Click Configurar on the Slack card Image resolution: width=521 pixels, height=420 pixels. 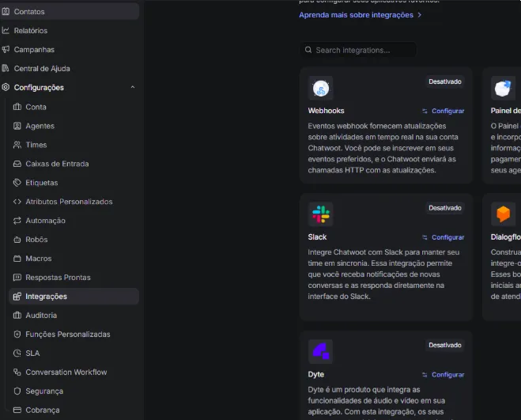click(x=443, y=237)
